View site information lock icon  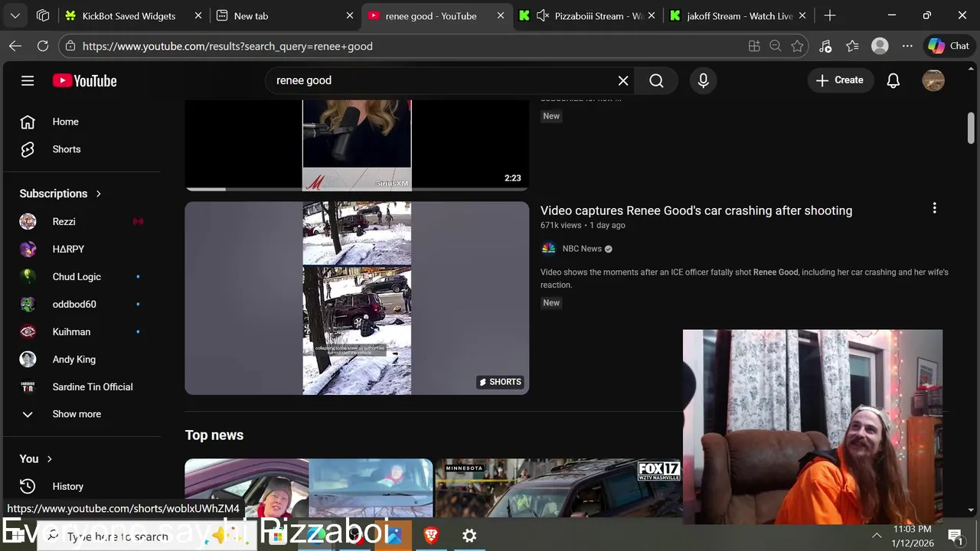pos(70,46)
